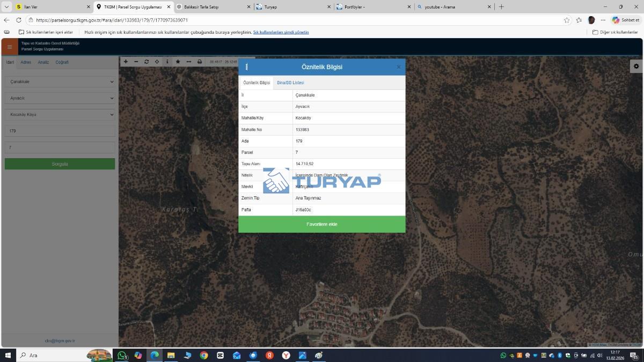Click the refresh icon on map toolbar

[147, 62]
